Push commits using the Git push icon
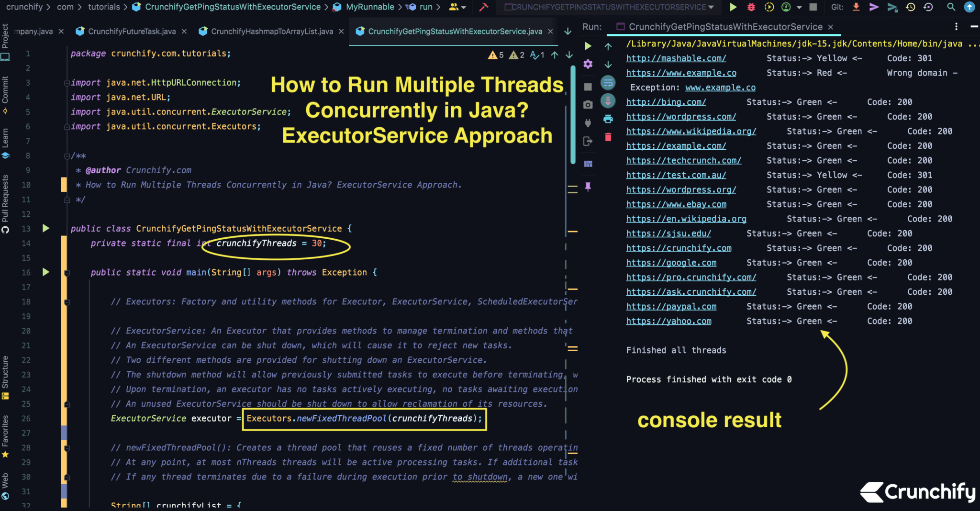The height and width of the screenshot is (511, 980). (x=875, y=7)
